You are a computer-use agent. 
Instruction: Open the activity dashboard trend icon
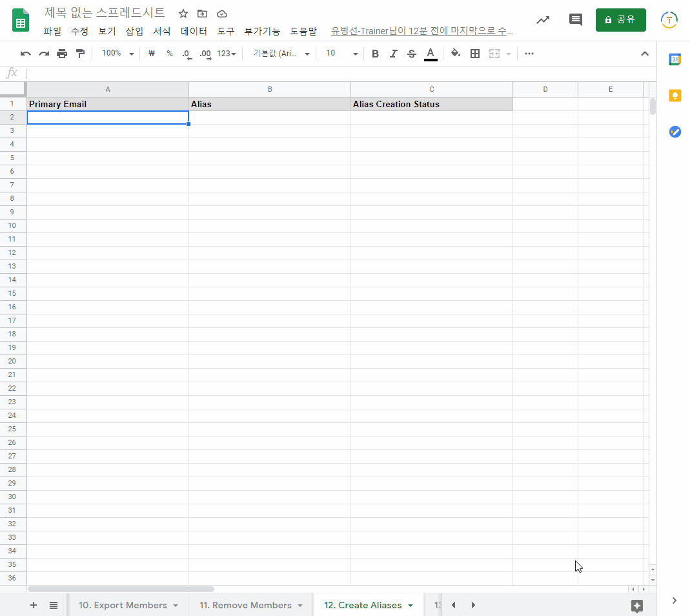pyautogui.click(x=543, y=20)
